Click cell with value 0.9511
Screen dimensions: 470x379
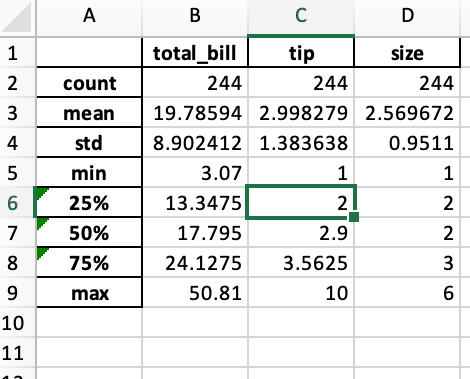tap(407, 143)
